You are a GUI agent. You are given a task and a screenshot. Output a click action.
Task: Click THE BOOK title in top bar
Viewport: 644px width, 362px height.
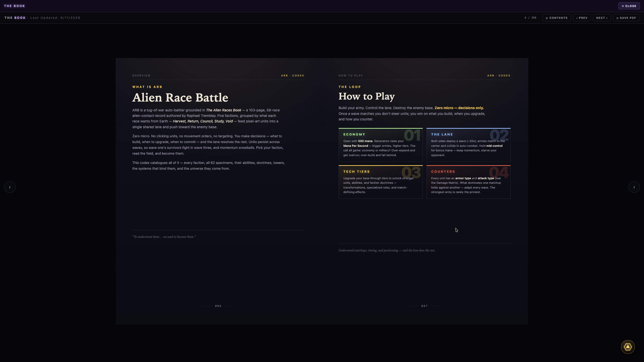click(x=14, y=6)
